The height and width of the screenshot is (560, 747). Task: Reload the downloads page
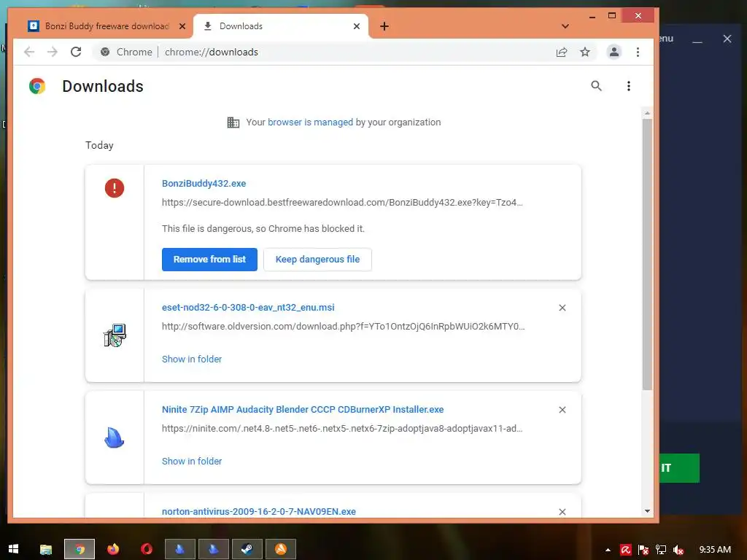pos(76,52)
